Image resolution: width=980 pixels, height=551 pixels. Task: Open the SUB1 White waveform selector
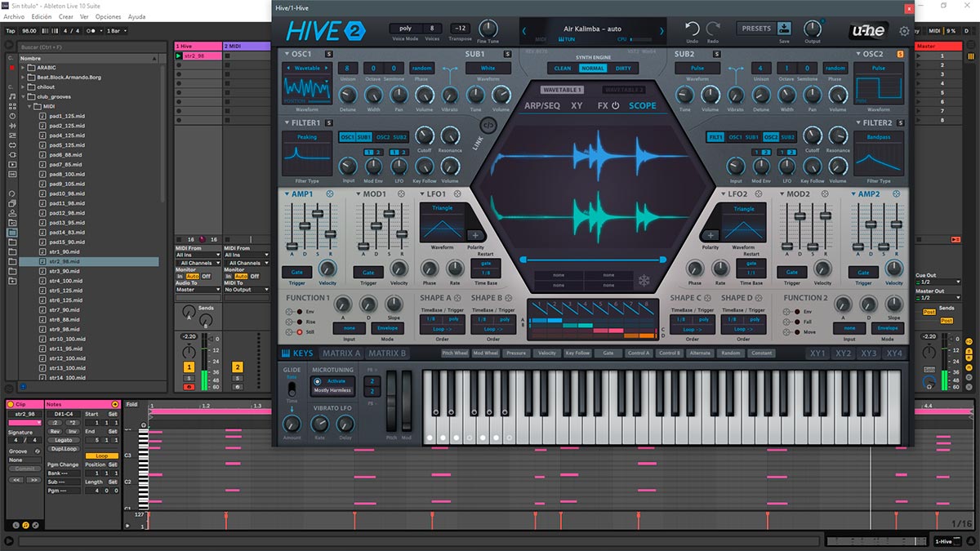(x=488, y=69)
